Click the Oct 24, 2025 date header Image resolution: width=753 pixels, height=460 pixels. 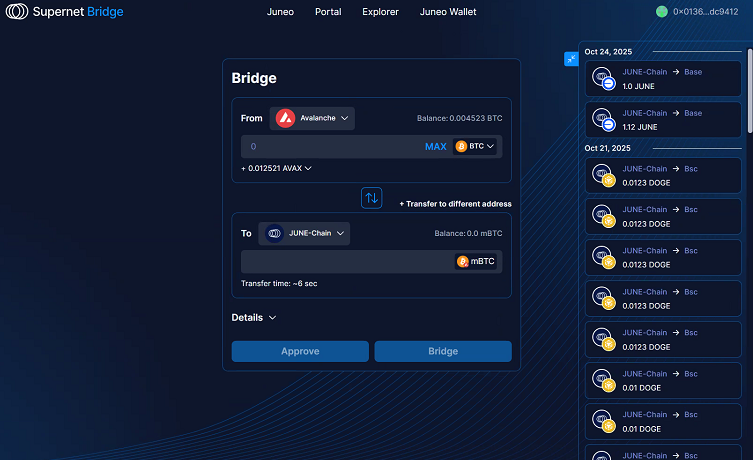click(x=608, y=52)
